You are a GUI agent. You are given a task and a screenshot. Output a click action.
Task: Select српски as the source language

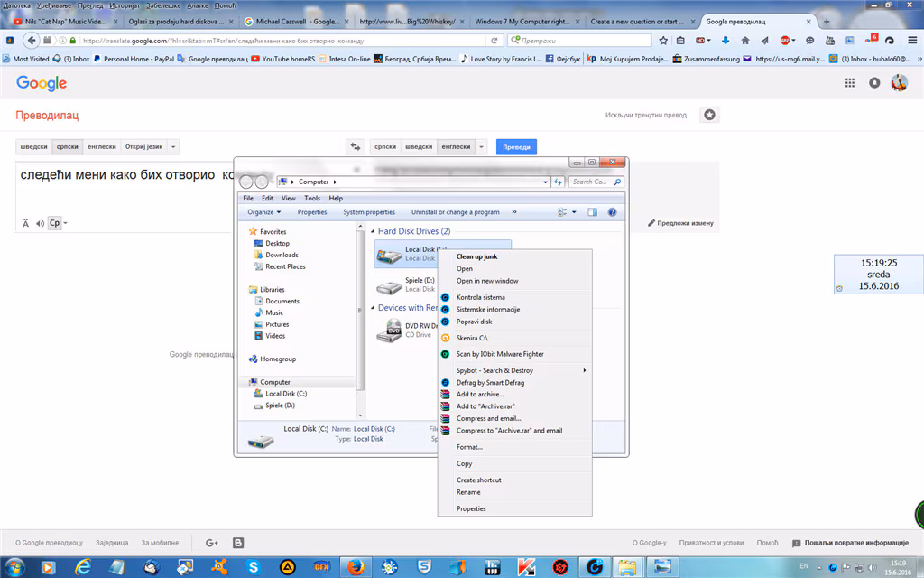point(67,147)
